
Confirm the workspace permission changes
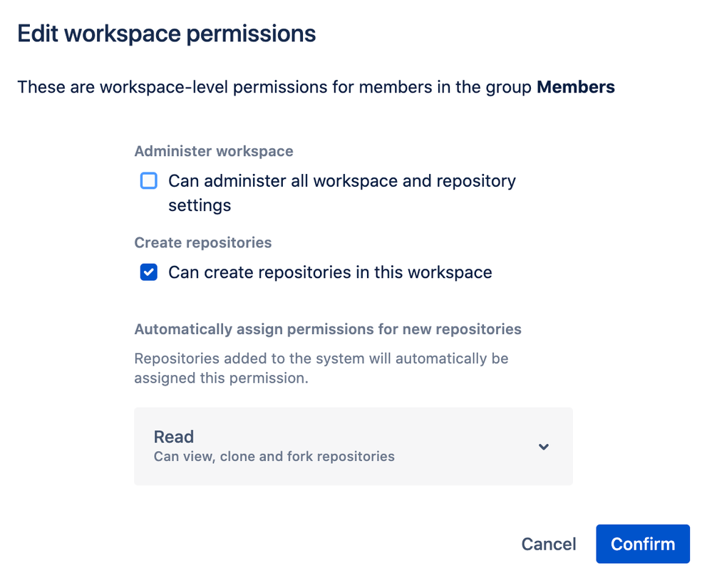click(x=643, y=544)
